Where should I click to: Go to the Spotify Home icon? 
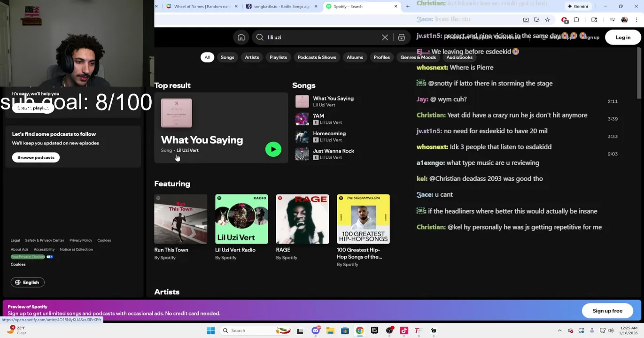pyautogui.click(x=241, y=38)
